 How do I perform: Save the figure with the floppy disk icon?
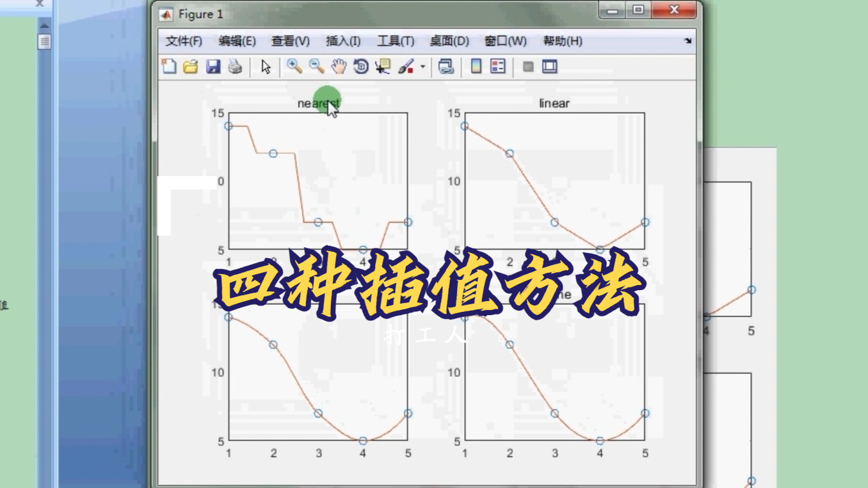click(213, 67)
